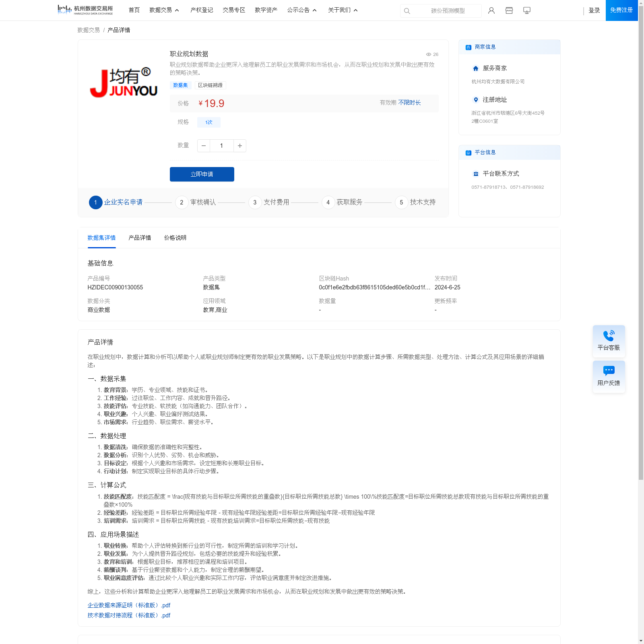The width and height of the screenshot is (644, 644).
Task: Click the 四、应用场景描述 heading
Action: tap(114, 535)
